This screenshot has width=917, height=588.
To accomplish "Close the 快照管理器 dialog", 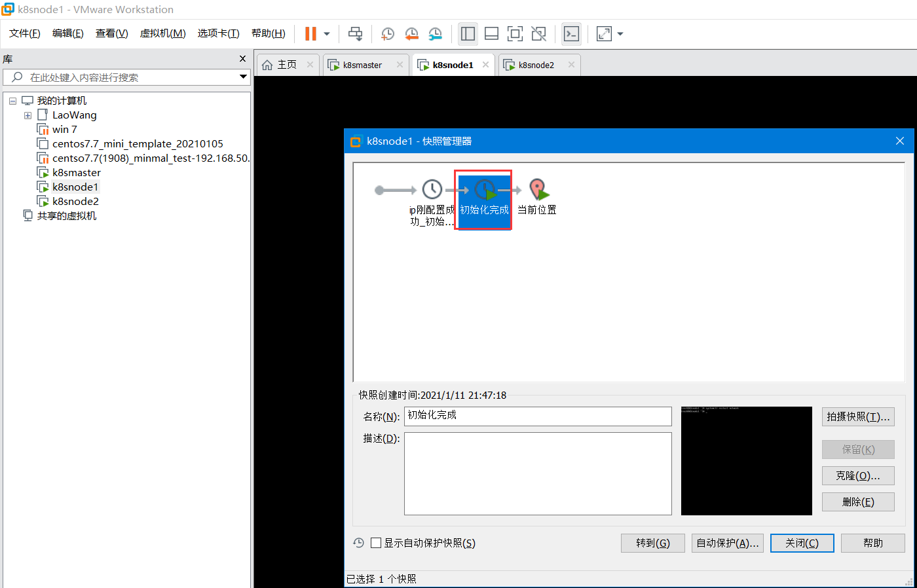I will pos(900,141).
